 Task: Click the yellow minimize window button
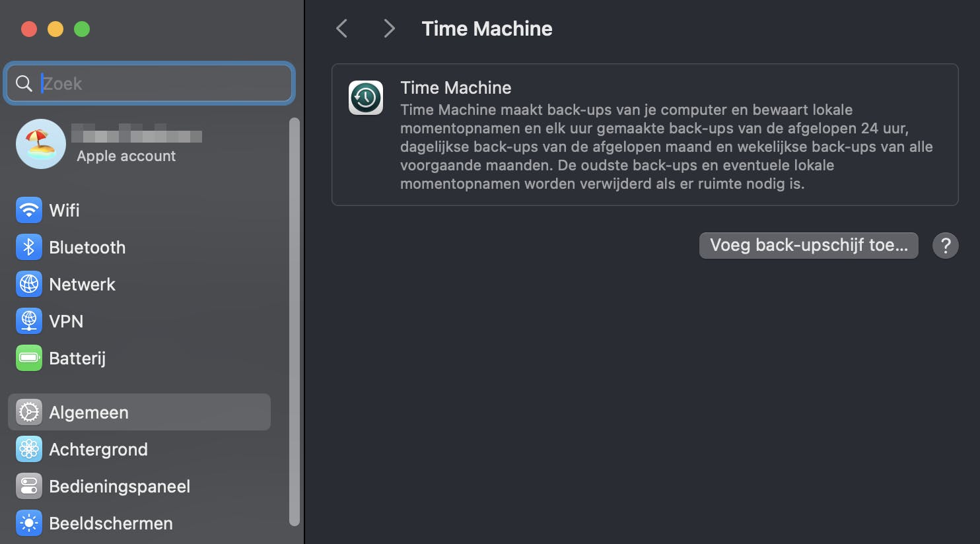[x=55, y=29]
